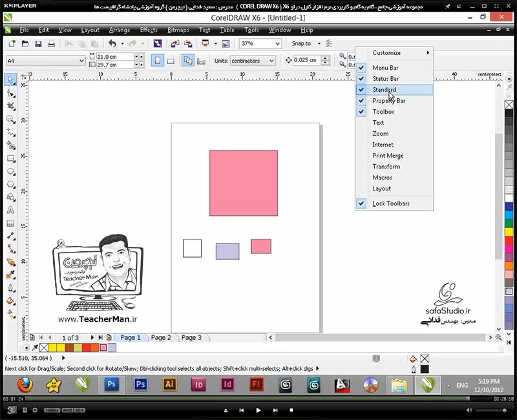Screen dimensions: 517x420
Task: Enable the Zoom toolbar
Action: pos(394,134)
